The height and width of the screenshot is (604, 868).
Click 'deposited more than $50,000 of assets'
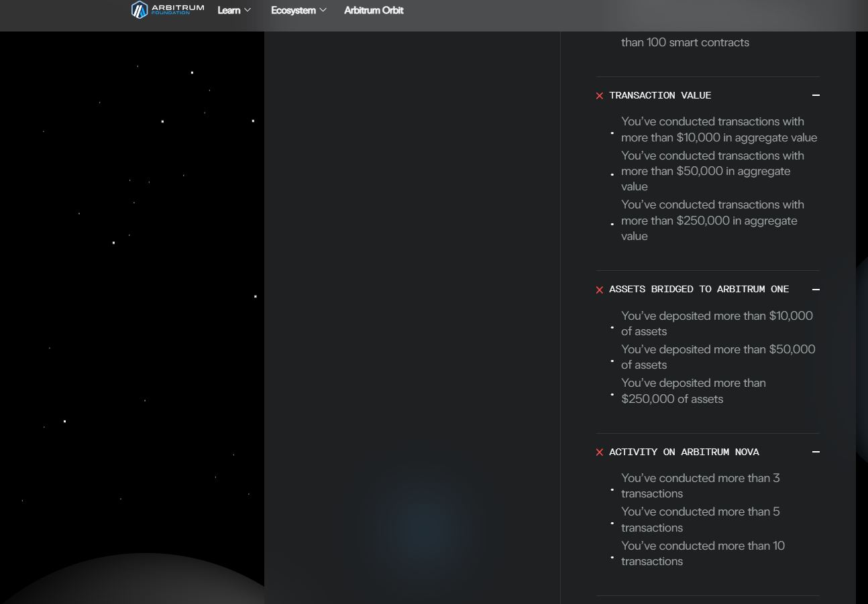tap(718, 357)
